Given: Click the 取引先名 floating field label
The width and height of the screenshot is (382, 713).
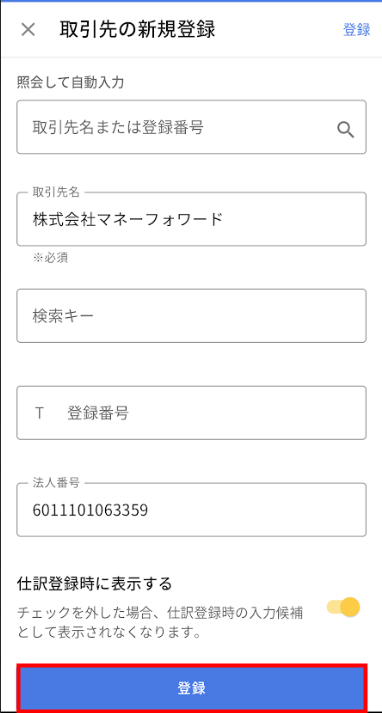Looking at the screenshot, I should coord(56,192).
